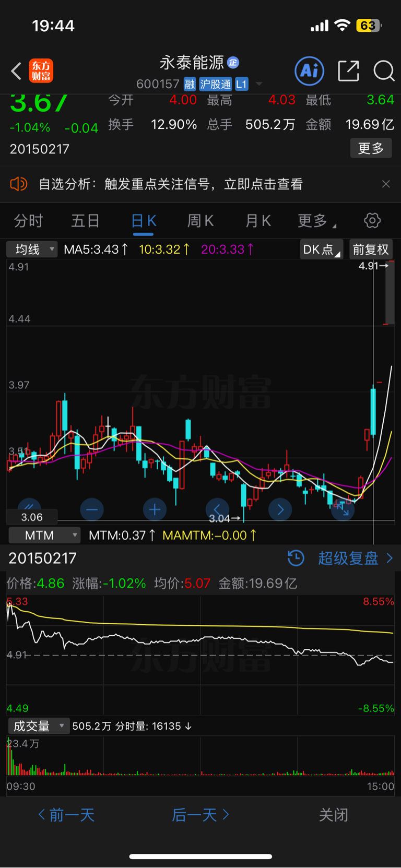Open chart settings gear icon
401x868 pixels.
pos(372,221)
